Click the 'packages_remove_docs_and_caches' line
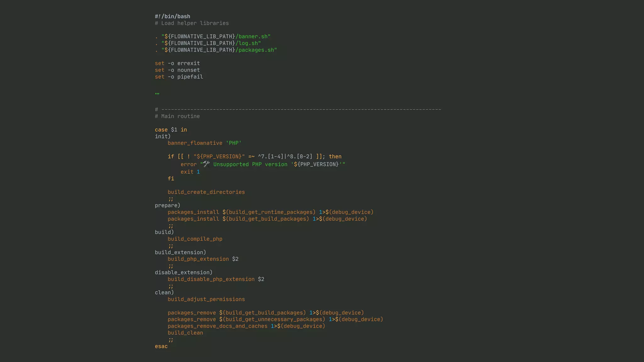Viewport: 644px width, 362px height. pyautogui.click(x=247, y=326)
